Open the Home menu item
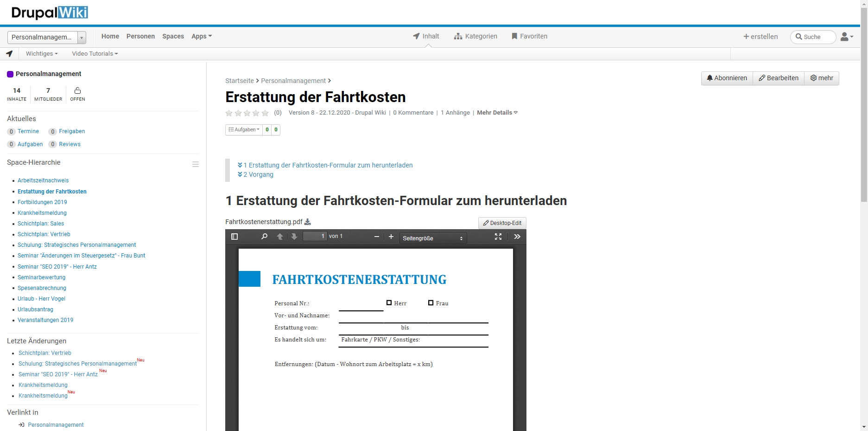The height and width of the screenshot is (431, 868). [110, 36]
